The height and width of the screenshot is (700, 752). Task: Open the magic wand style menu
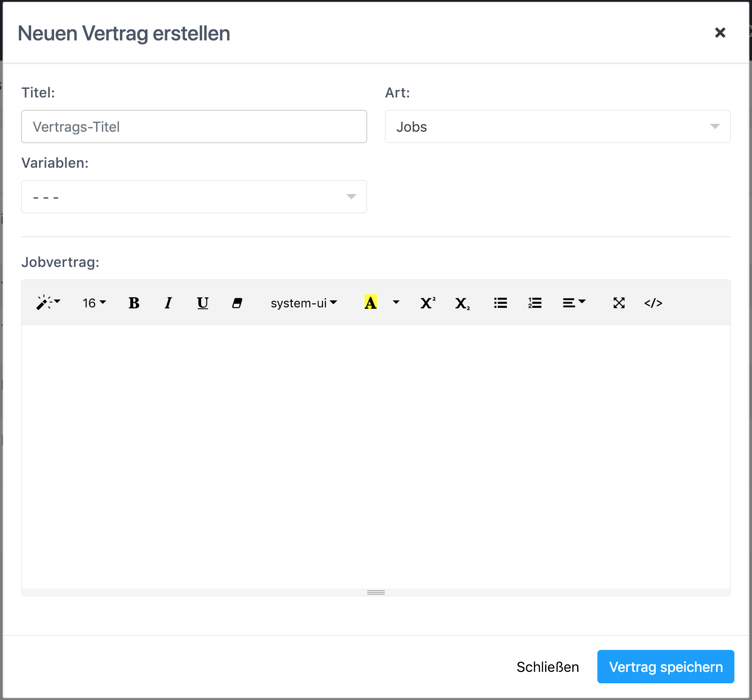(48, 303)
